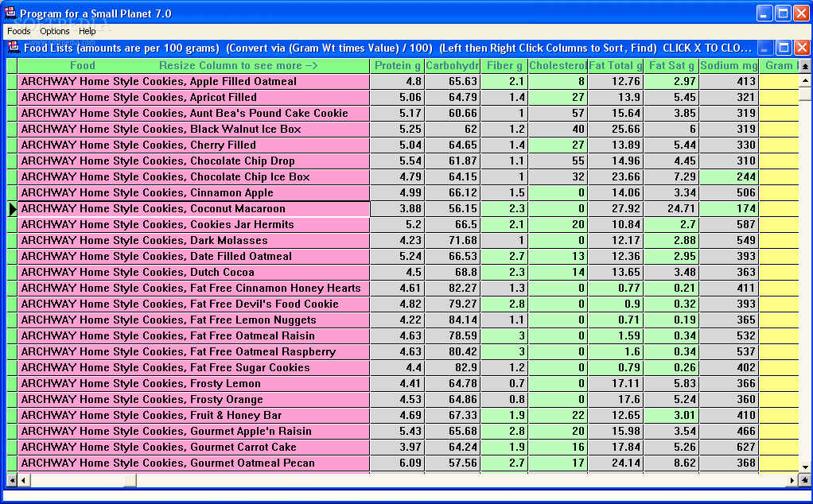Click the Program for a Small Planet title icon

click(x=10, y=13)
